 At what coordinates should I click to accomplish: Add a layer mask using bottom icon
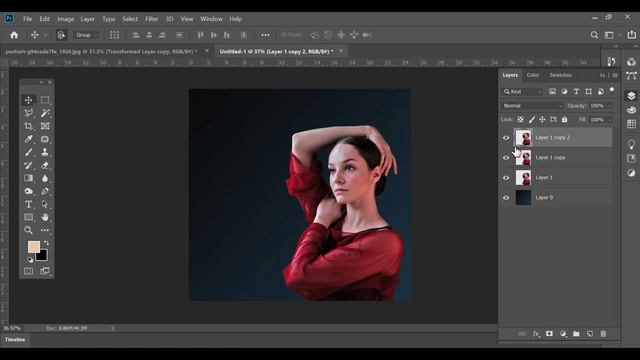[549, 334]
